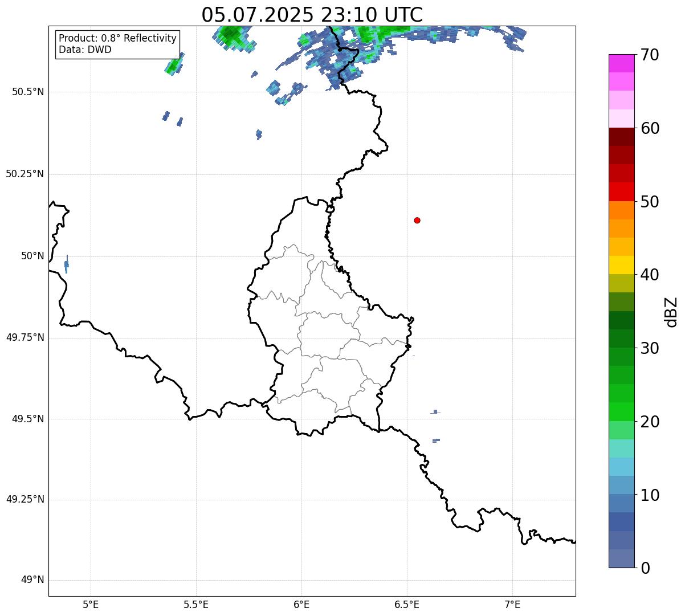Click the 'Data: DWD' label
The height and width of the screenshot is (616, 685).
coord(85,50)
